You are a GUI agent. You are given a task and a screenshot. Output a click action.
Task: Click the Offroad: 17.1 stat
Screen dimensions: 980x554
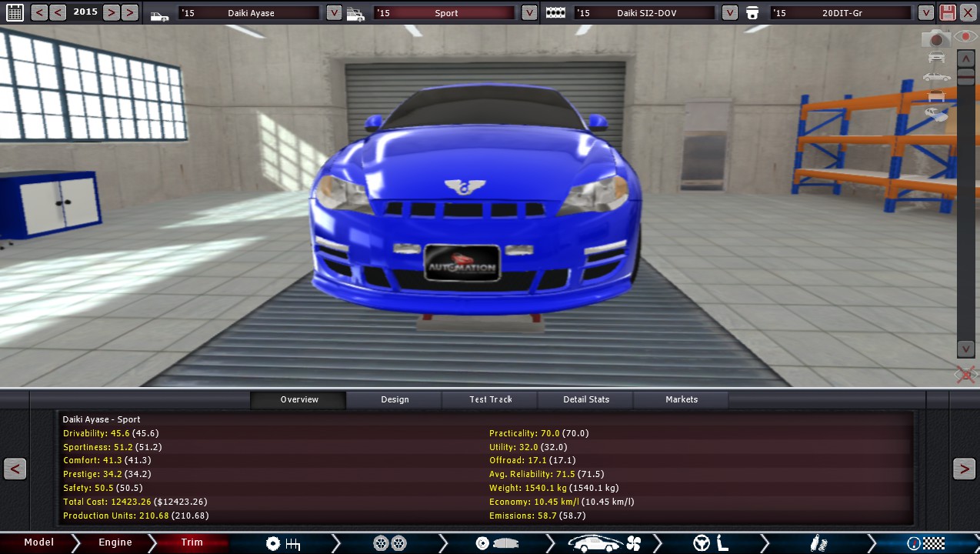point(531,461)
